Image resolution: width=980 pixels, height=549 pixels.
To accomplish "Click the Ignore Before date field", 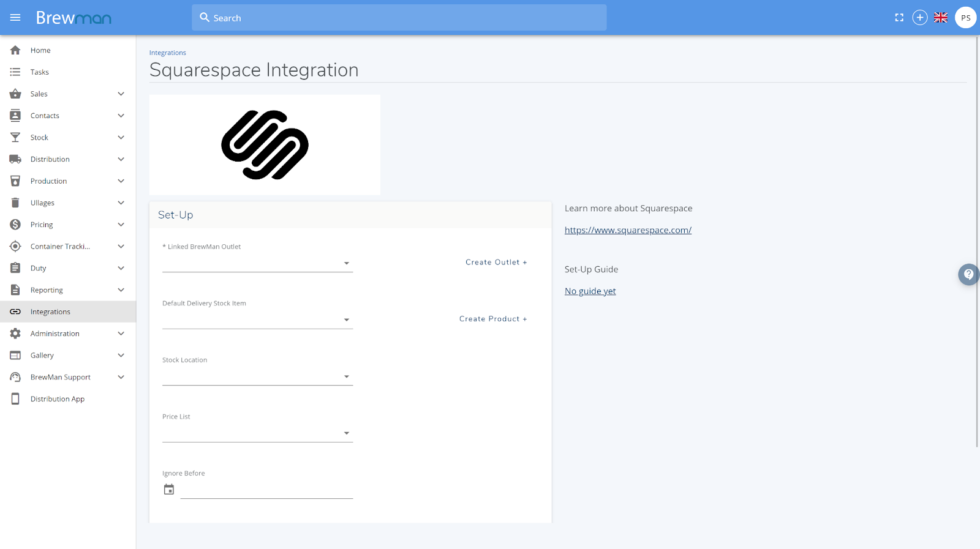I will [267, 490].
